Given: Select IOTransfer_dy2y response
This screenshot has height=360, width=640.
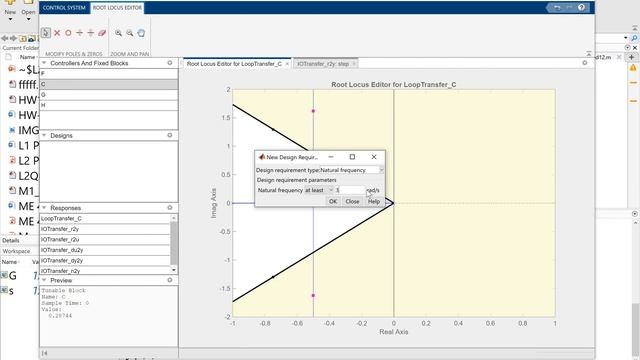Looking at the screenshot, I should point(104,260).
